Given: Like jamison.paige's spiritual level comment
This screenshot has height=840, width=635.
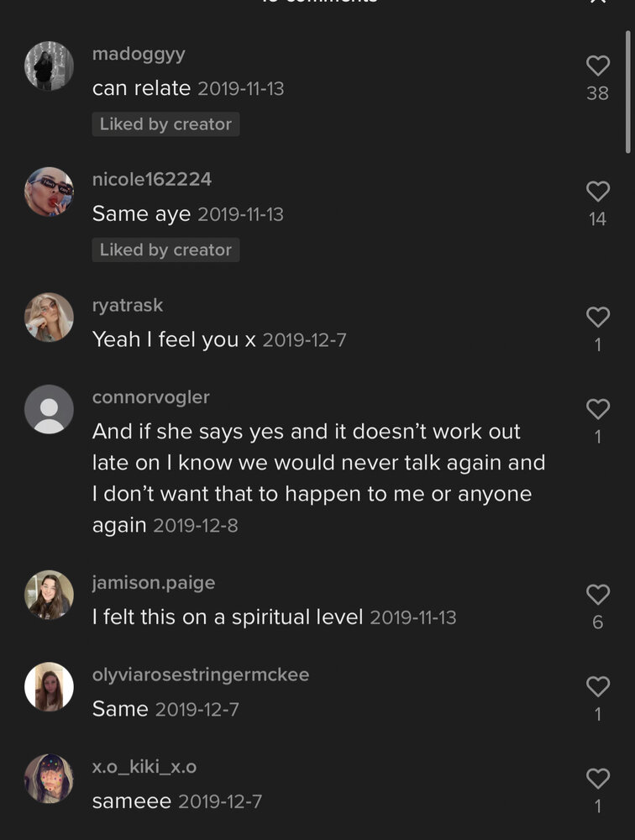Looking at the screenshot, I should pos(597,595).
